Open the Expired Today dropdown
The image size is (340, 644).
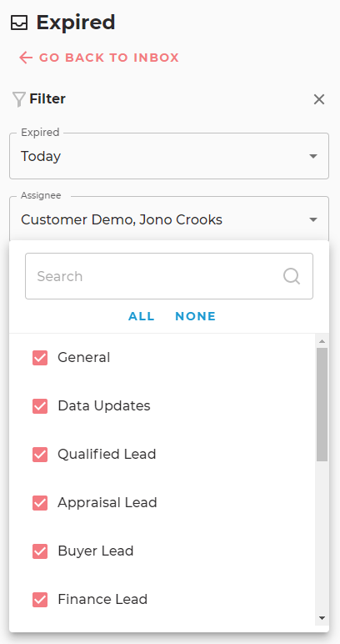click(169, 156)
